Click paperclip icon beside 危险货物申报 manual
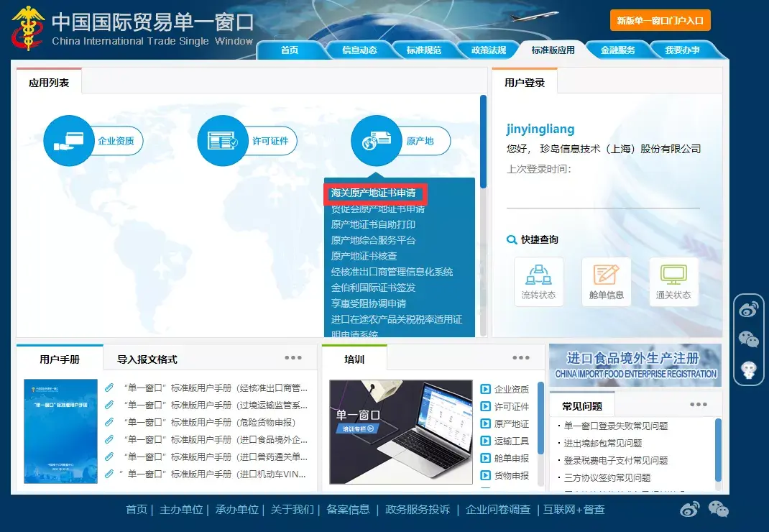The image size is (769, 532). pyautogui.click(x=109, y=422)
